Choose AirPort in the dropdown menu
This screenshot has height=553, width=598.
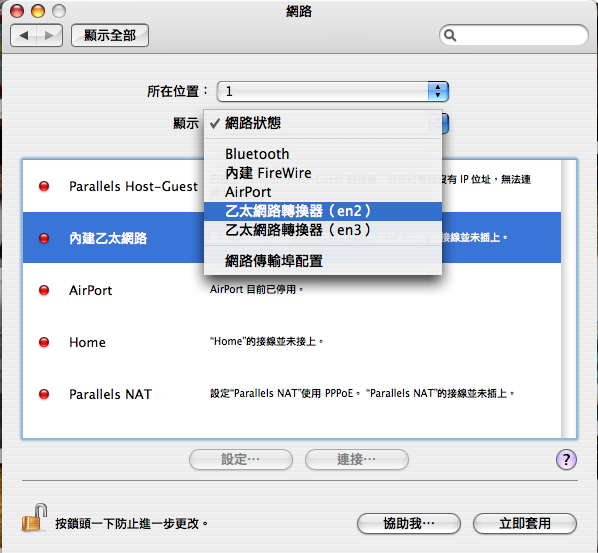coord(323,192)
